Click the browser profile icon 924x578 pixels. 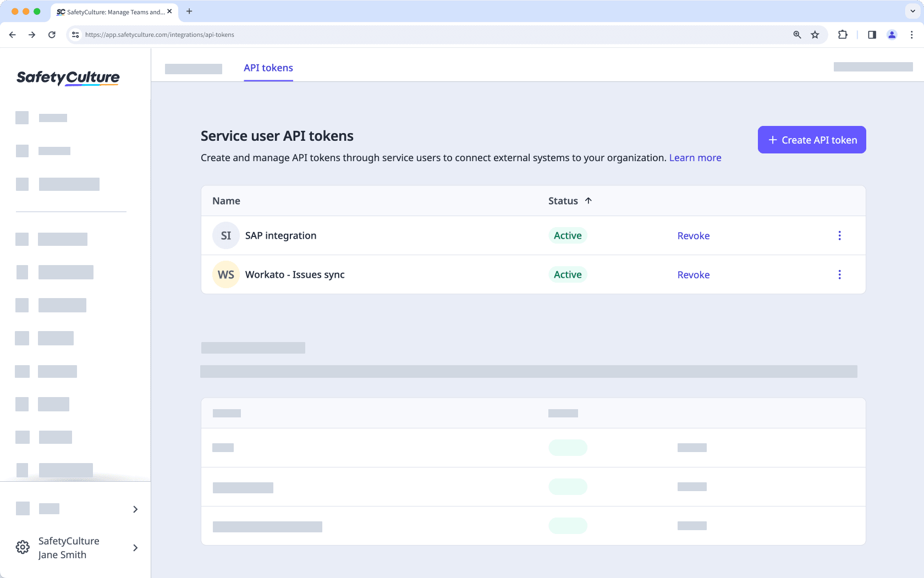click(x=892, y=35)
